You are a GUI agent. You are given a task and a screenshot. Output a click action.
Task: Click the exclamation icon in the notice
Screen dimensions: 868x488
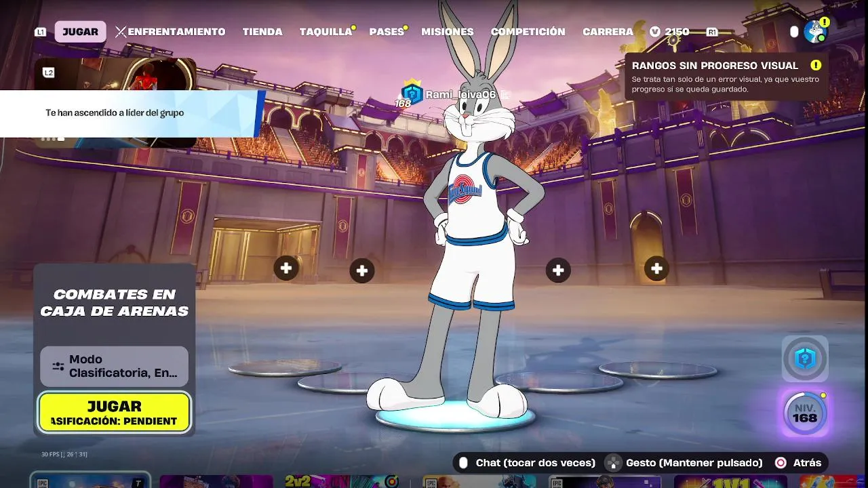(816, 65)
